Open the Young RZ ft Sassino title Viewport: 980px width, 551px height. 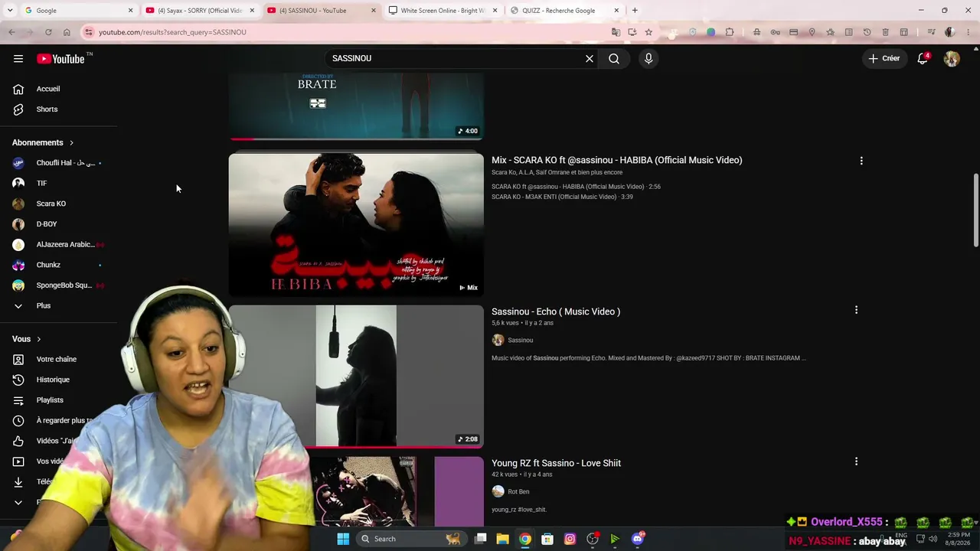click(556, 463)
